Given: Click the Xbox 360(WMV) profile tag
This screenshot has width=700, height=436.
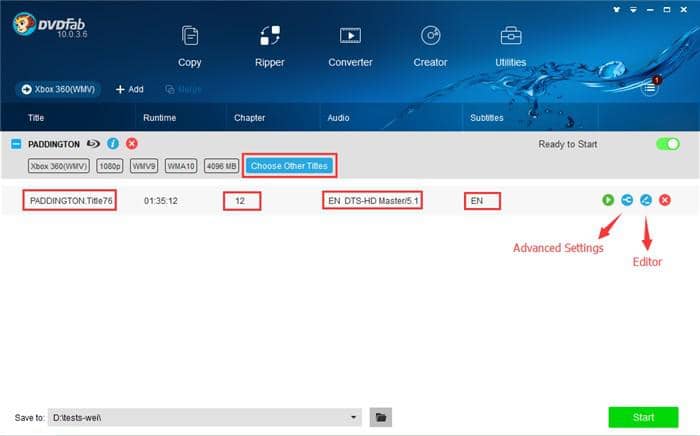Looking at the screenshot, I should tap(59, 166).
